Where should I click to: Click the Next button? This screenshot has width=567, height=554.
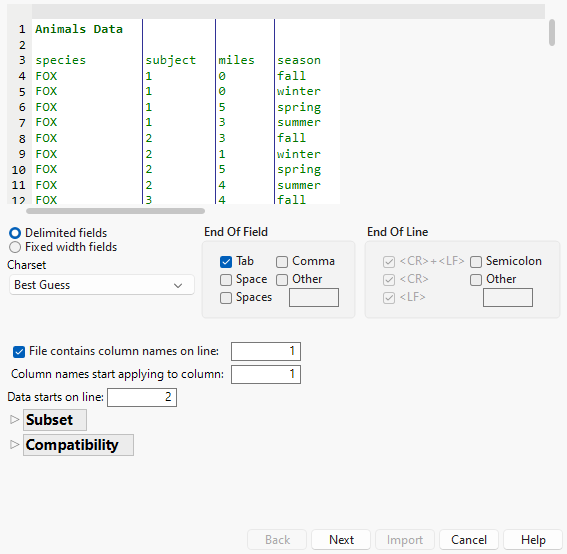point(341,540)
